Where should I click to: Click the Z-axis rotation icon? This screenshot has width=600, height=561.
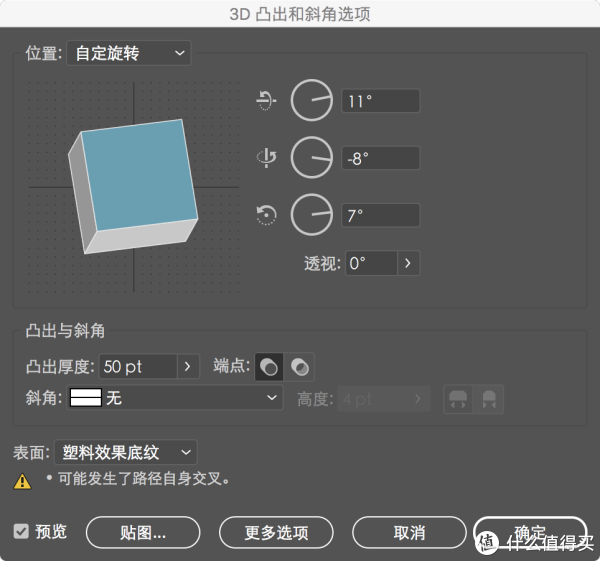(x=266, y=215)
